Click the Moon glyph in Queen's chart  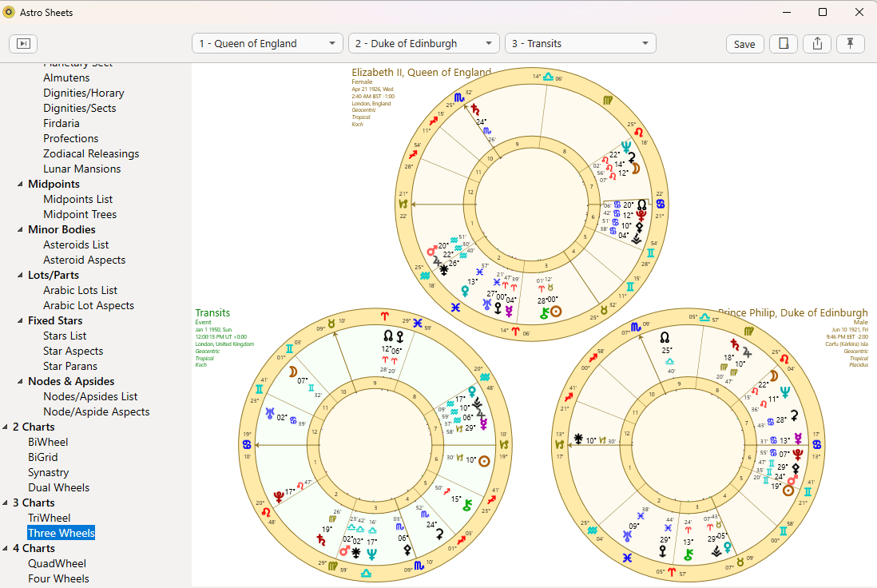(x=636, y=169)
